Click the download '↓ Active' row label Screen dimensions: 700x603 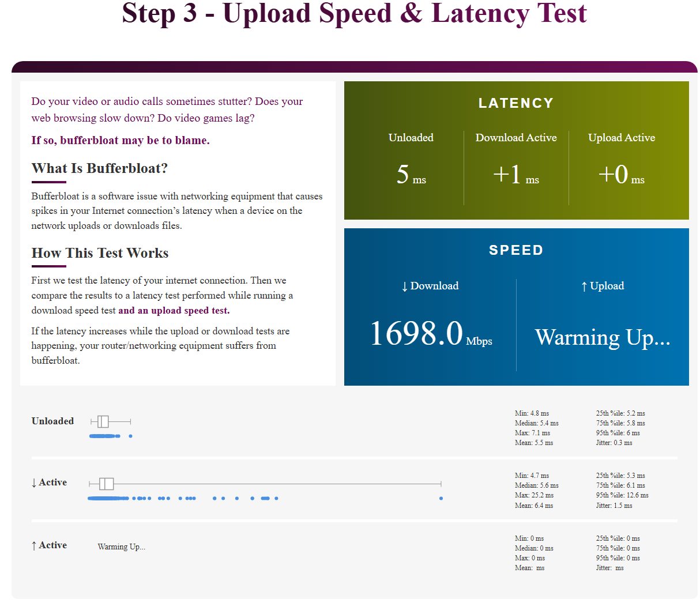click(x=49, y=483)
